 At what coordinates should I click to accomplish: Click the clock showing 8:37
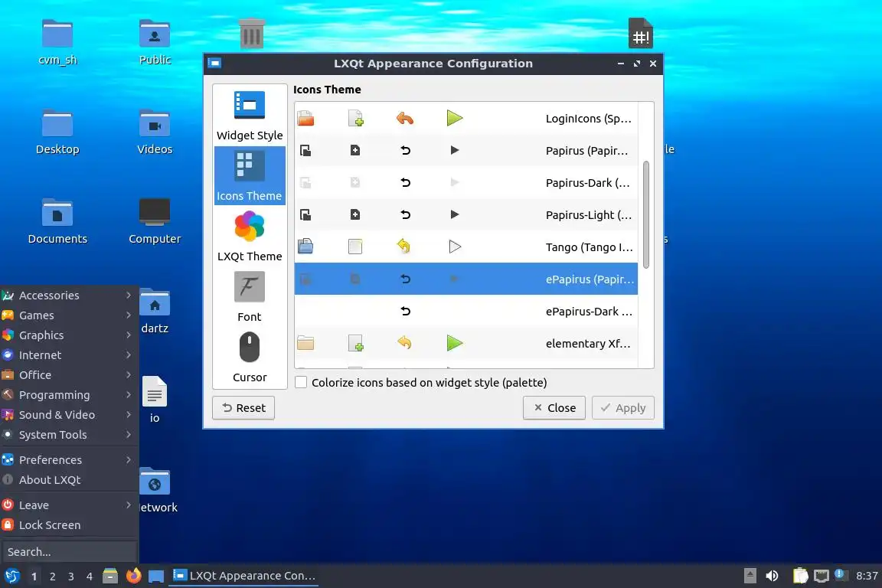(x=867, y=576)
